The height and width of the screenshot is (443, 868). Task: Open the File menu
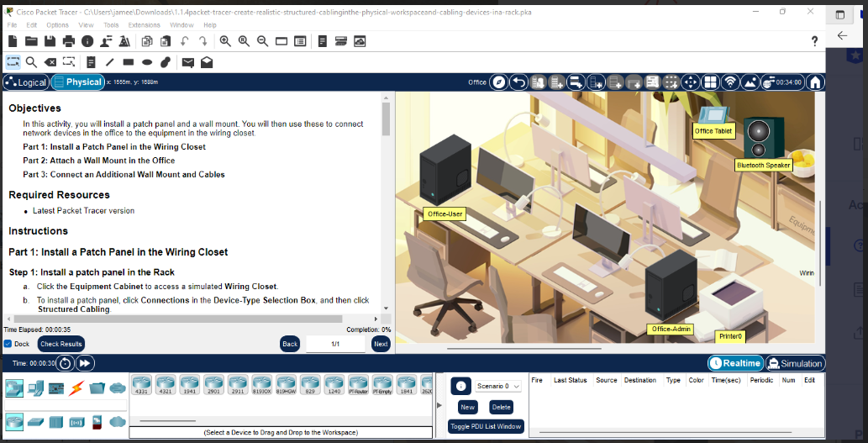tap(13, 25)
